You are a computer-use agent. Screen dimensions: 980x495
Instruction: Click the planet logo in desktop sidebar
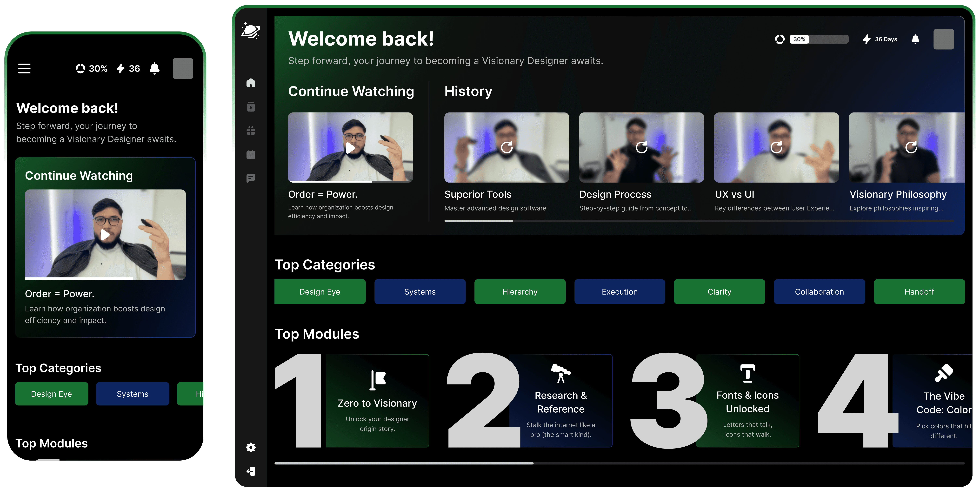[250, 31]
